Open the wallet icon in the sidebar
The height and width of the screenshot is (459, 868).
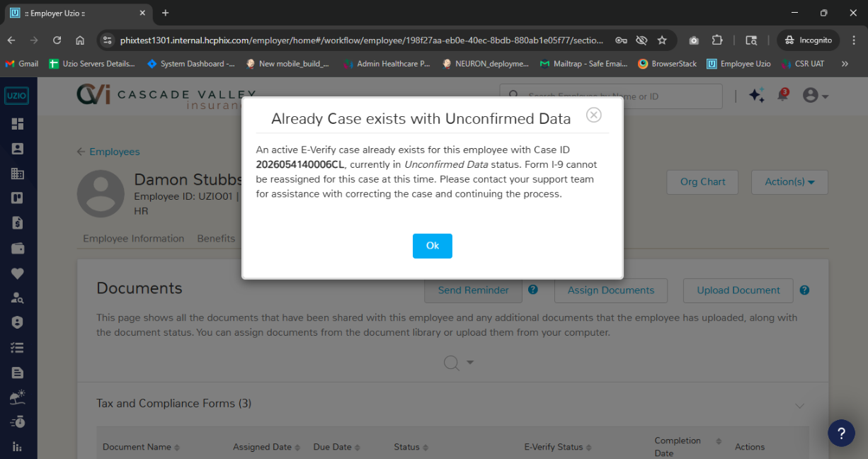18,248
